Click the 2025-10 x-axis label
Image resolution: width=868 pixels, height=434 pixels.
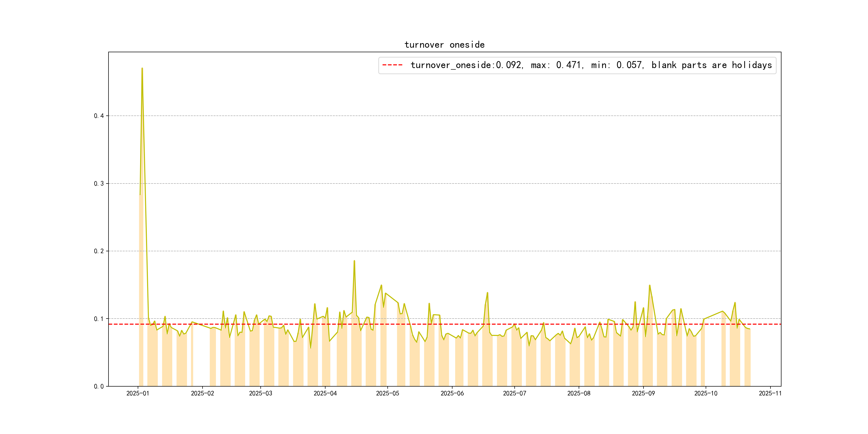pos(706,393)
